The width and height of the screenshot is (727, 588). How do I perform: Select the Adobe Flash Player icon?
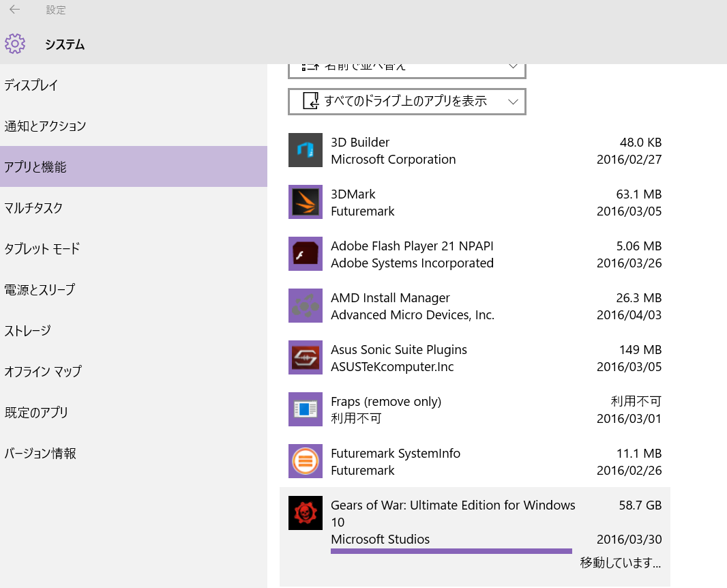(305, 254)
